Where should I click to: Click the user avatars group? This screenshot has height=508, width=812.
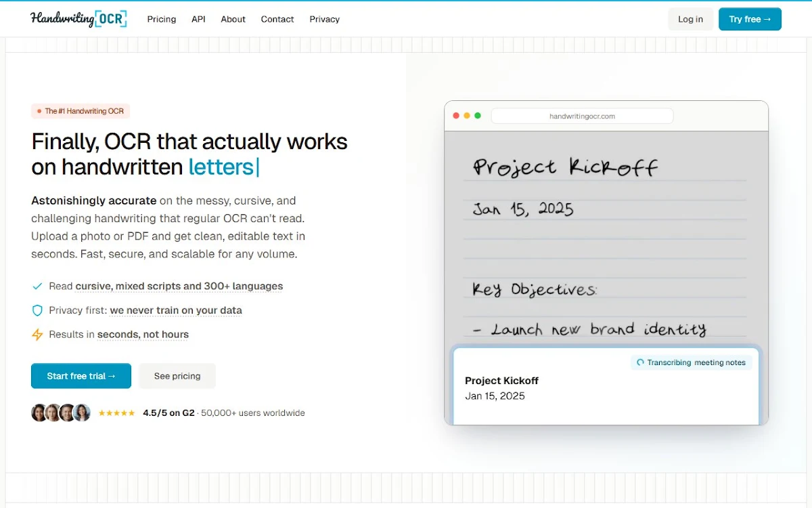(x=61, y=412)
